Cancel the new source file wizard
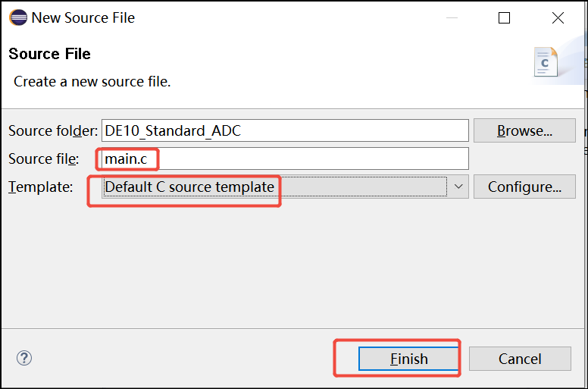This screenshot has height=389, width=588. 520,359
